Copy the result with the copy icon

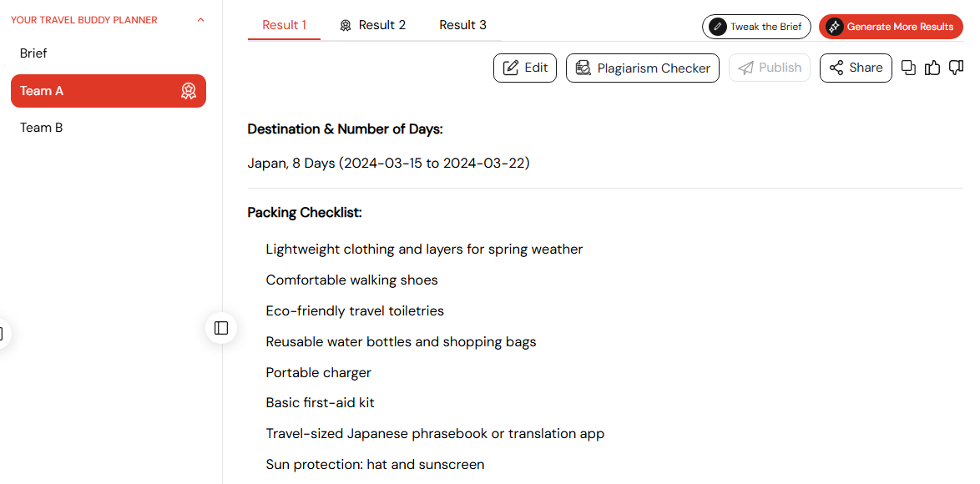tap(909, 68)
